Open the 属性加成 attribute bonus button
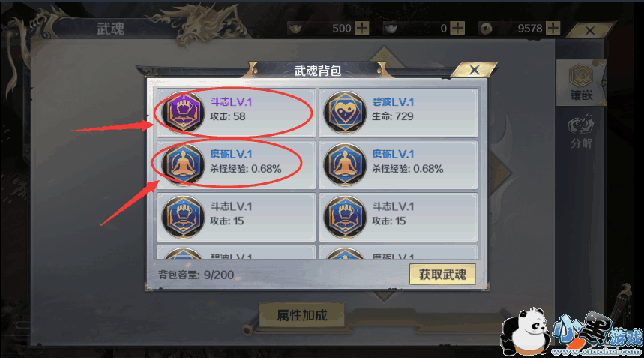The height and width of the screenshot is (358, 644). click(302, 315)
